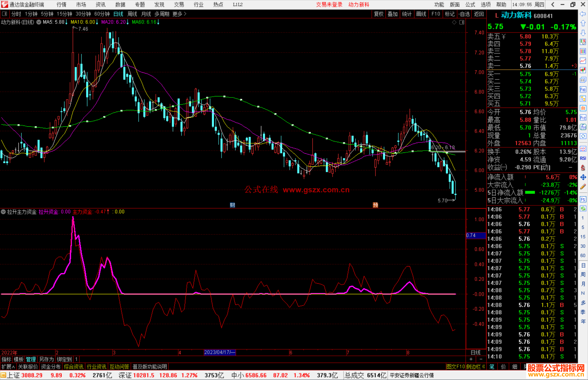Viewport: 588px width, 380px height.
Task: Click the four-way move arrows icon
Action: coord(583,177)
